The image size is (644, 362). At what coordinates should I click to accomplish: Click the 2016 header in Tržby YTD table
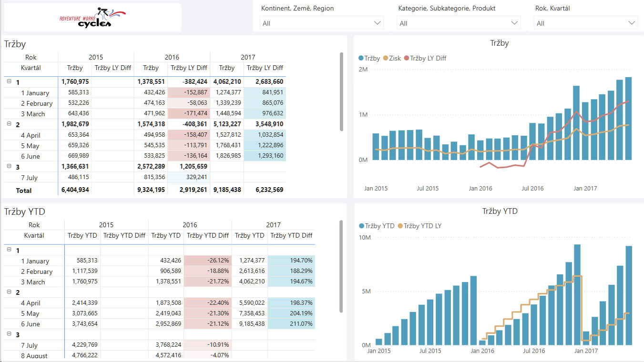click(x=190, y=225)
